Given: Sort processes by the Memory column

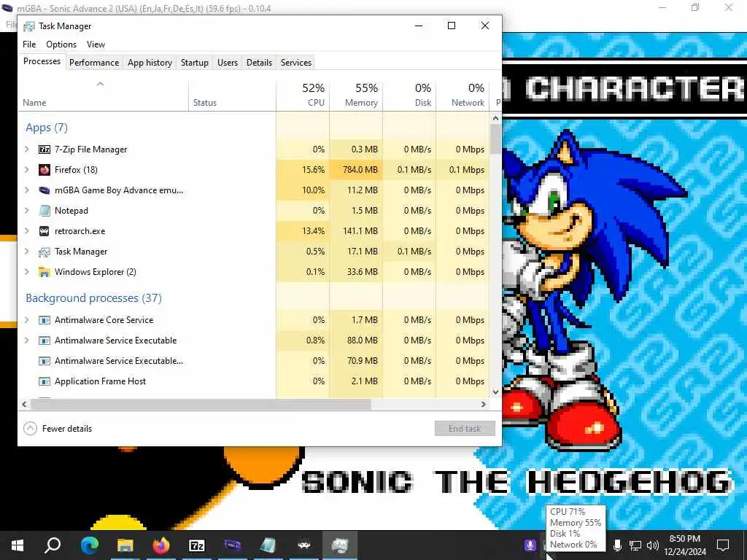Looking at the screenshot, I should [x=356, y=96].
